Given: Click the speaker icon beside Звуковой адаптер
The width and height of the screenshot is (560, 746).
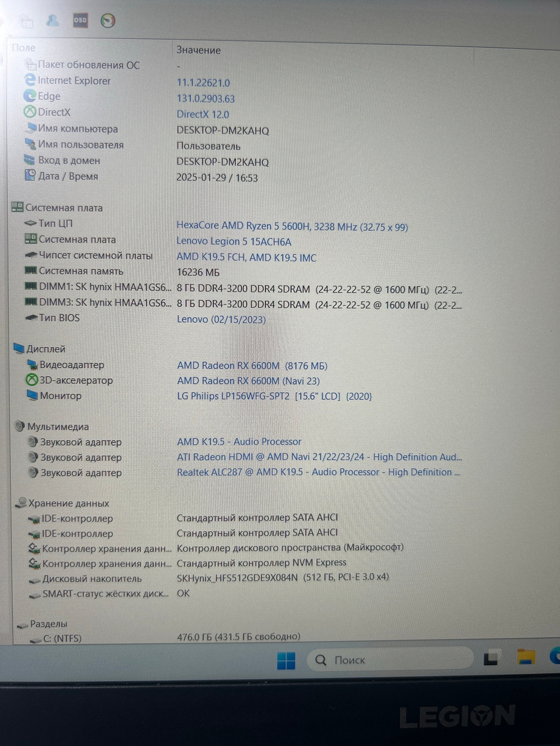Looking at the screenshot, I should 32,442.
